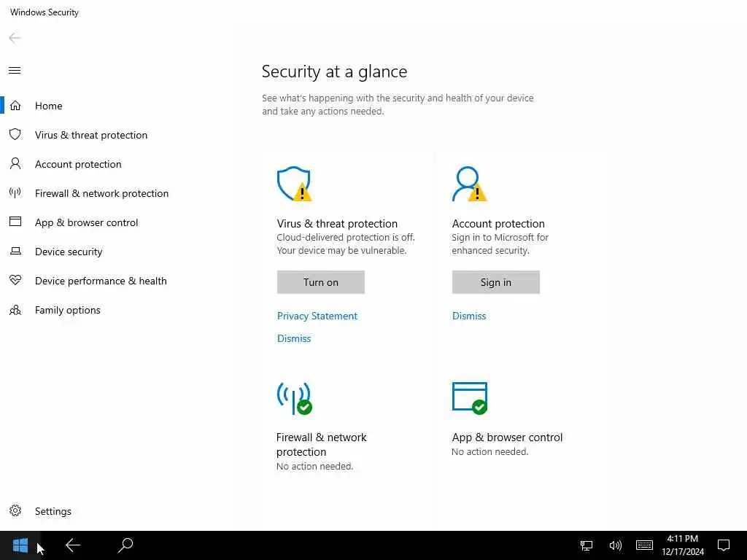This screenshot has width=747, height=560.
Task: Open the large shield warning tile icon
Action: coord(294,184)
